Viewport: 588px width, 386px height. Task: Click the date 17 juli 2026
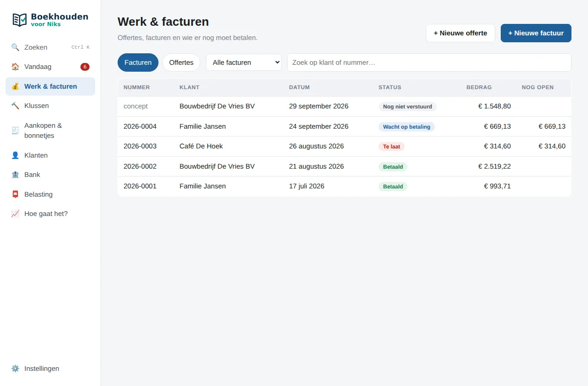pyautogui.click(x=307, y=186)
